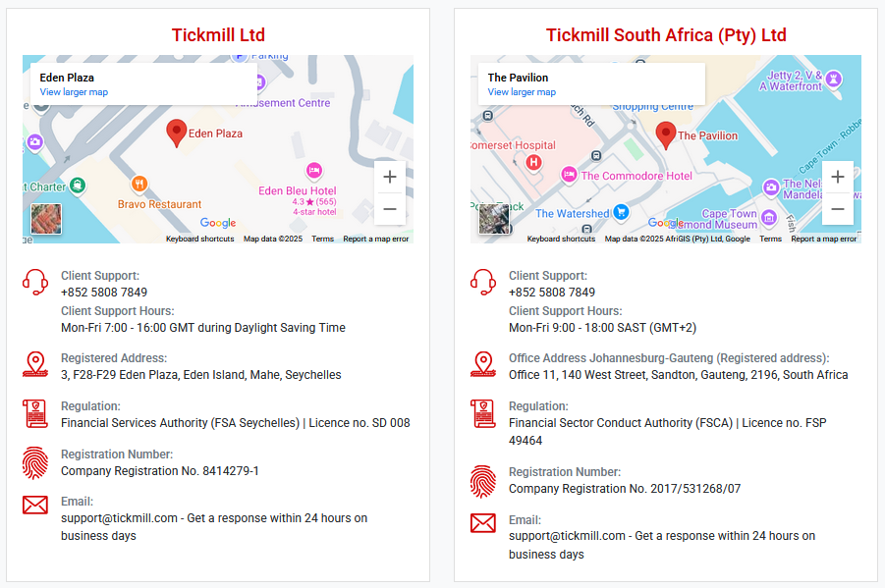The image size is (885, 588).
Task: Click the Tickmill Ltd email envelope icon
Action: (35, 505)
